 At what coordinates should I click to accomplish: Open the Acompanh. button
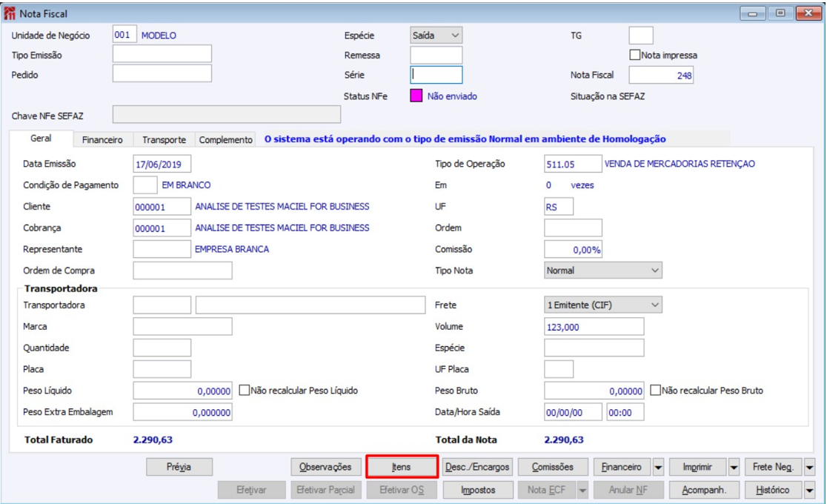(x=704, y=490)
